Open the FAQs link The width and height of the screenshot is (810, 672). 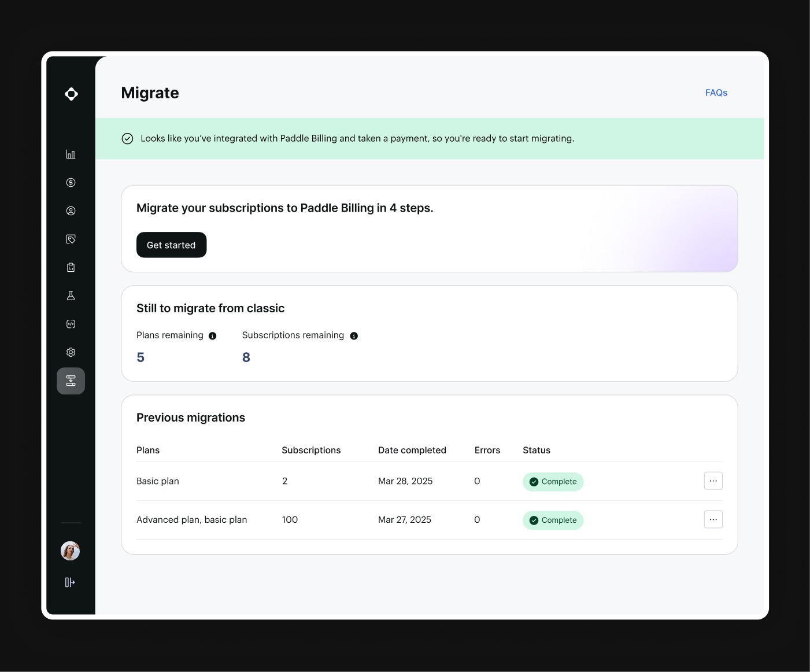(x=716, y=93)
